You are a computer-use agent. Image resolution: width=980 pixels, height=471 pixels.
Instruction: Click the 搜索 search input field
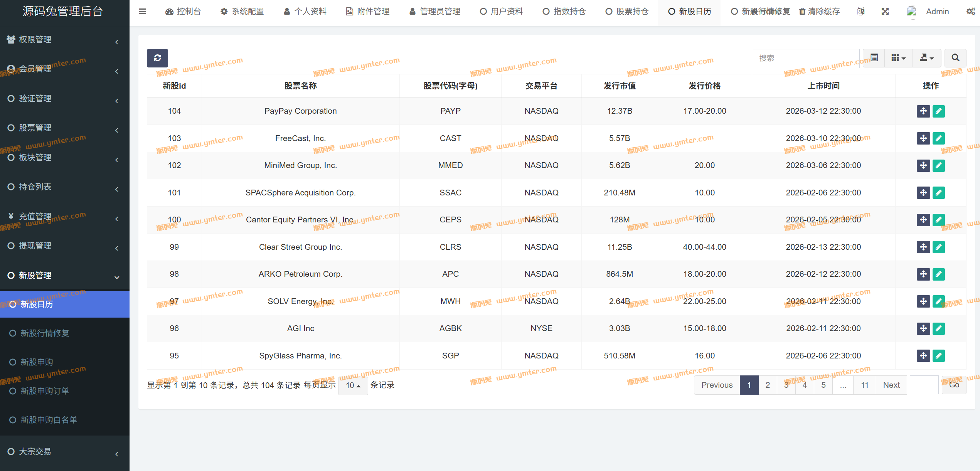point(805,58)
